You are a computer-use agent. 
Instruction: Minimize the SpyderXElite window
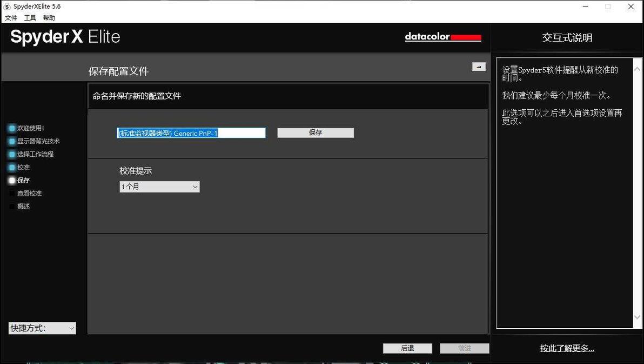click(586, 6)
